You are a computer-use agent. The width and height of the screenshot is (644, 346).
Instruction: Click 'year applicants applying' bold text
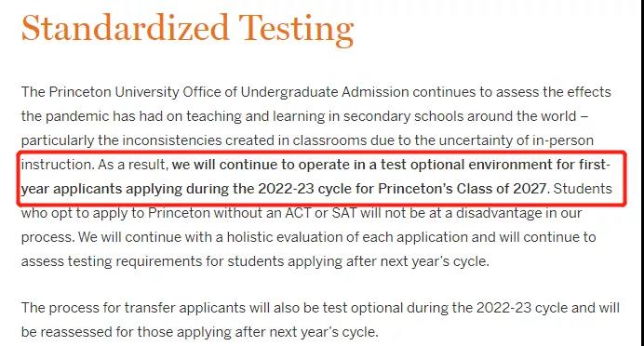coord(101,189)
